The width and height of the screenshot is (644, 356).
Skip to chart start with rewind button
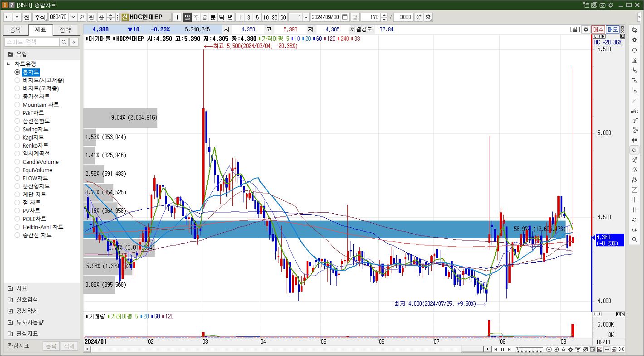coord(495,349)
